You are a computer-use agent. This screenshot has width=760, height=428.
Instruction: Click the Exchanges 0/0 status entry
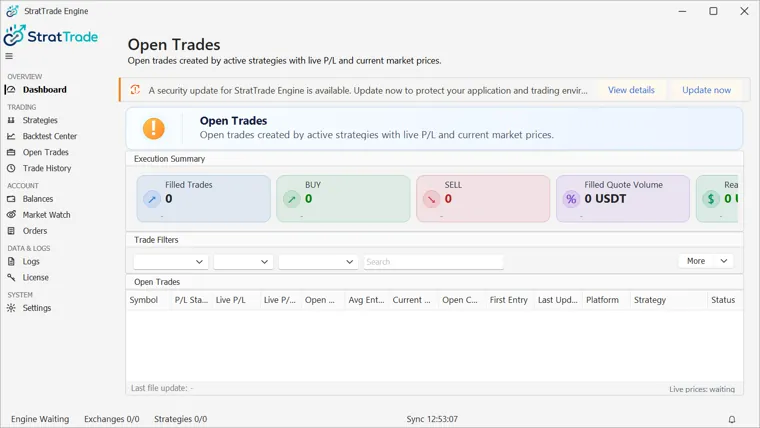[x=111, y=419]
